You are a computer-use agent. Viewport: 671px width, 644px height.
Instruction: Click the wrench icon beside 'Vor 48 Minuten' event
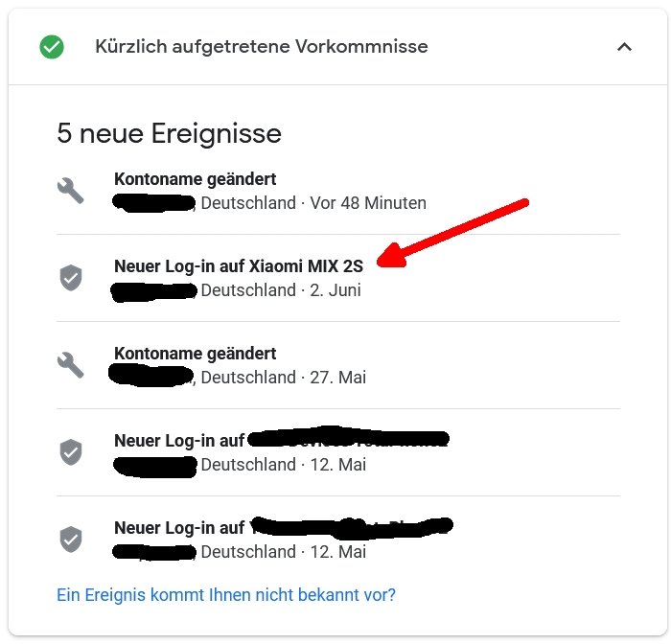tap(71, 191)
